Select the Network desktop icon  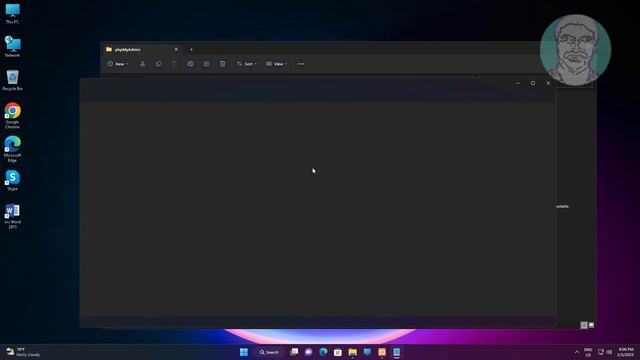[x=12, y=46]
